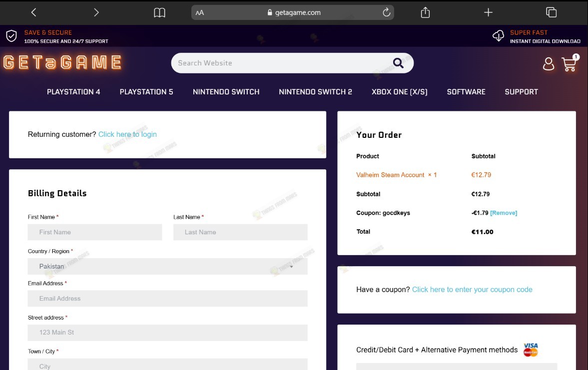Click the 'Your Order' heading
The image size is (588, 370).
click(x=379, y=135)
